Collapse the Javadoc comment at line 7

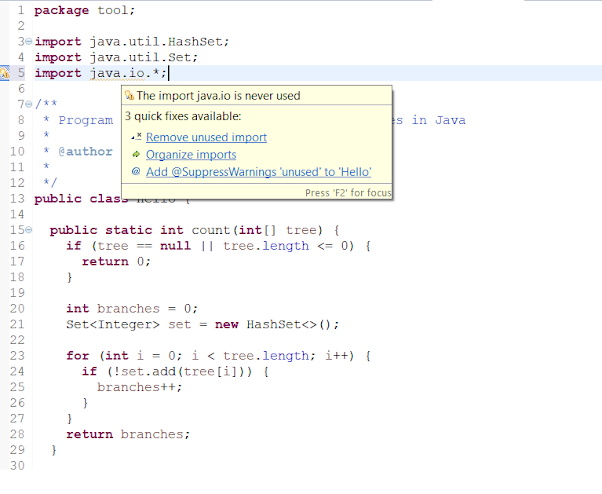(x=30, y=104)
